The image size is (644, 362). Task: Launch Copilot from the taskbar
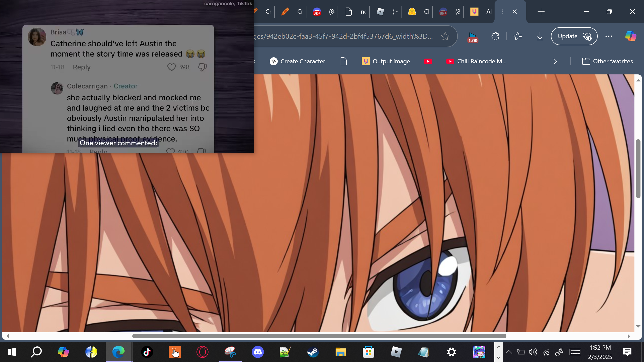[63, 352]
